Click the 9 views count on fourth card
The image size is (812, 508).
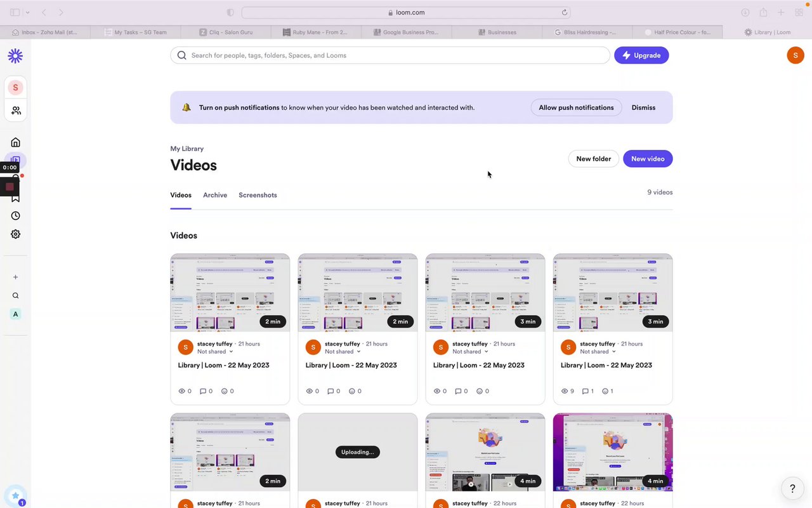(x=568, y=391)
